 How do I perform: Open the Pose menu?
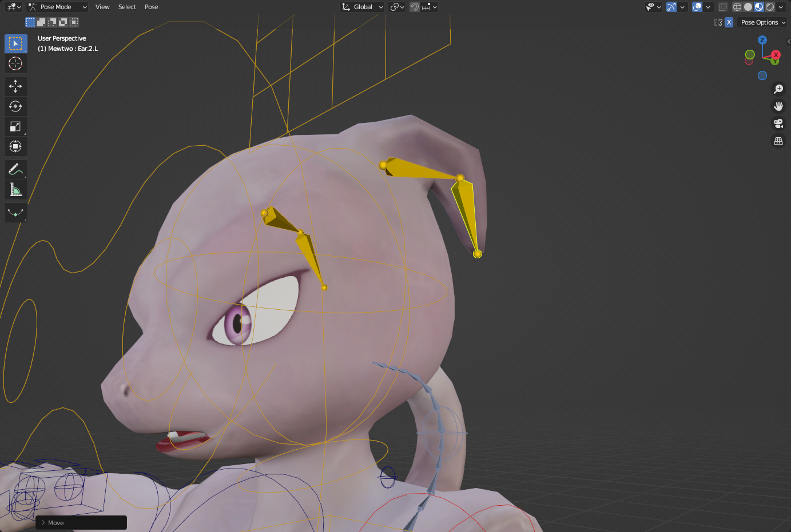151,7
